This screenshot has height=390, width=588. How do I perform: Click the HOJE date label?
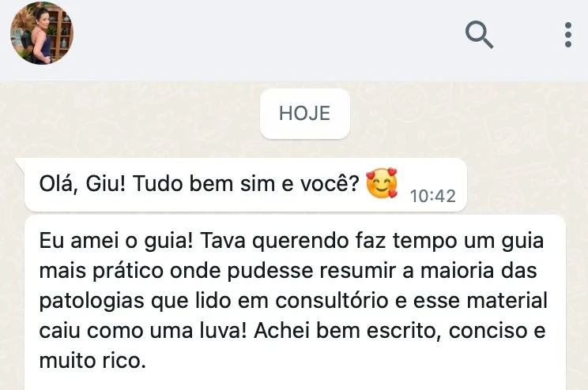(x=304, y=113)
